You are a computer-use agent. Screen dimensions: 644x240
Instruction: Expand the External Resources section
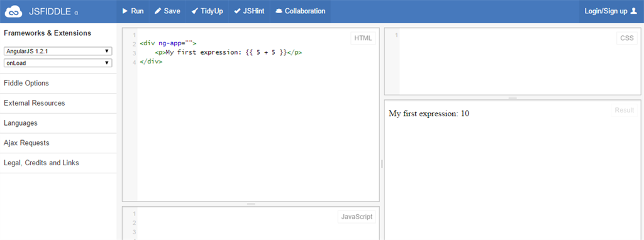pos(58,104)
